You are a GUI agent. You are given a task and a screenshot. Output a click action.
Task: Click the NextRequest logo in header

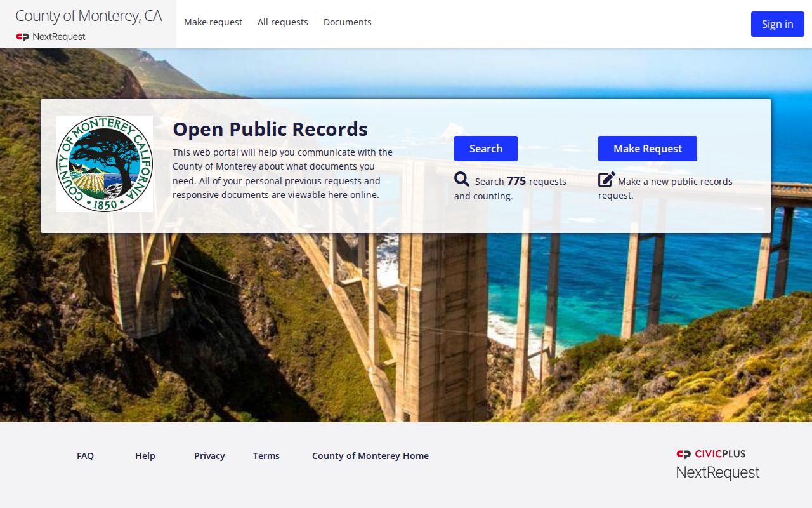click(x=51, y=37)
